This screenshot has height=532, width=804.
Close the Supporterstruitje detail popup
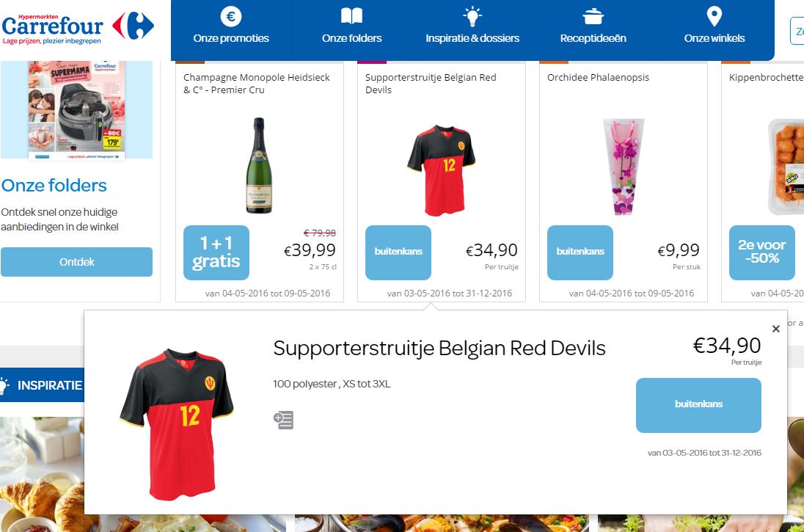(776, 329)
